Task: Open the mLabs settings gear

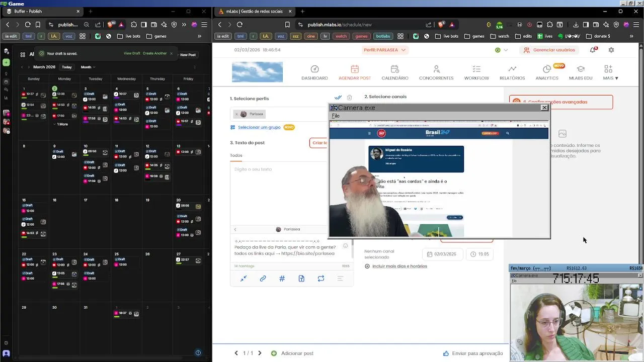Action: pos(611,50)
